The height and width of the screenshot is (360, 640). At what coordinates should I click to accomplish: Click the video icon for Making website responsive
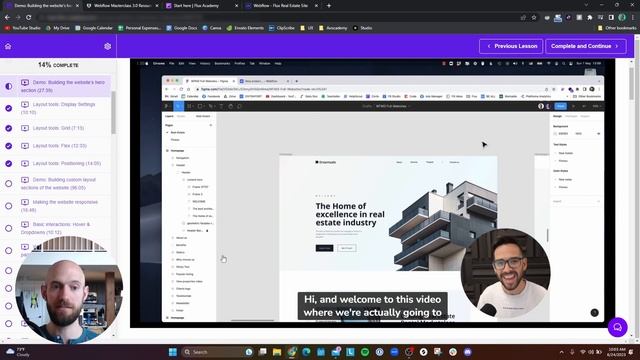[25, 202]
